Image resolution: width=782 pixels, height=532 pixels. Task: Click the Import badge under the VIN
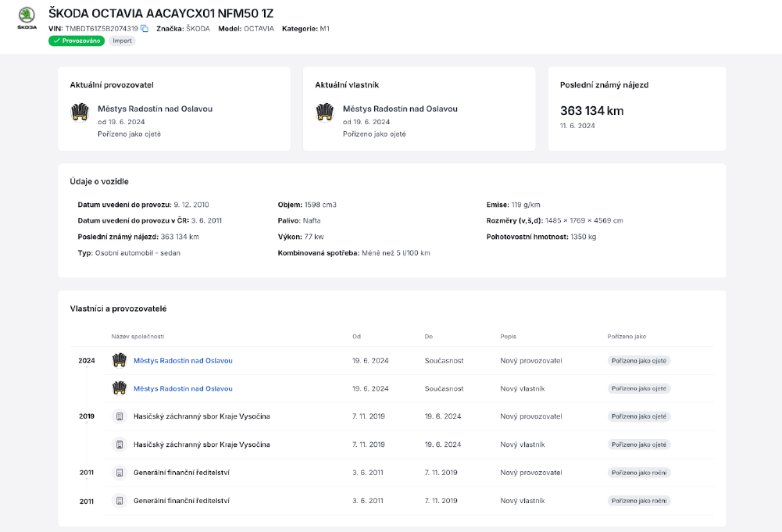[x=122, y=41]
